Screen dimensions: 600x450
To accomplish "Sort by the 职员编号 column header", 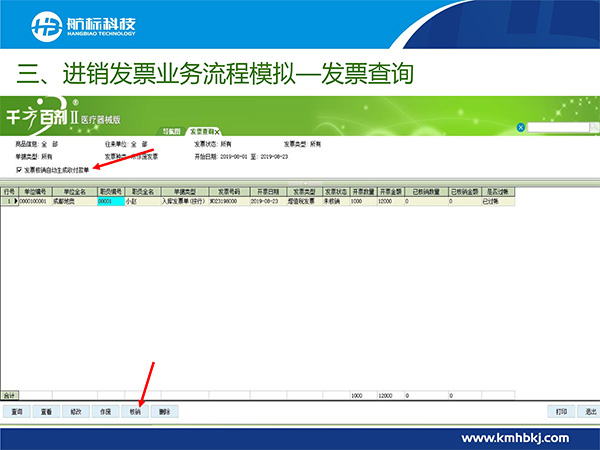I will tap(111, 192).
